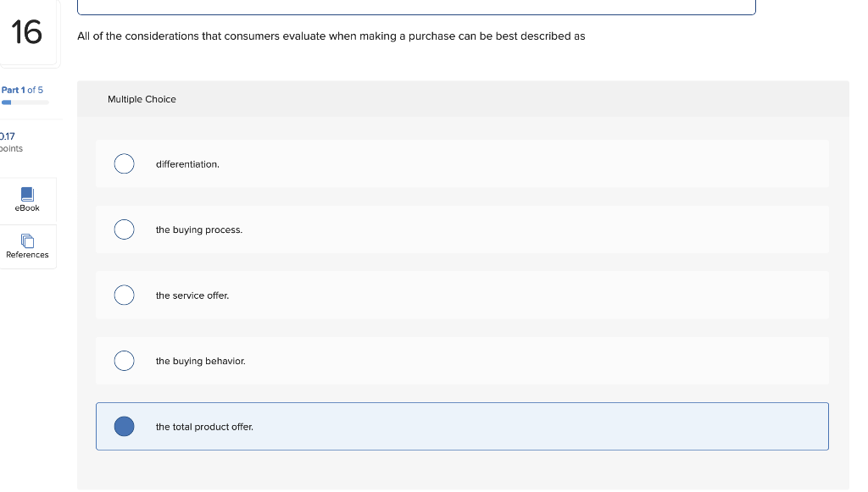The width and height of the screenshot is (868, 492).
Task: Click the "the buying process." answer row
Action: [x=462, y=229]
